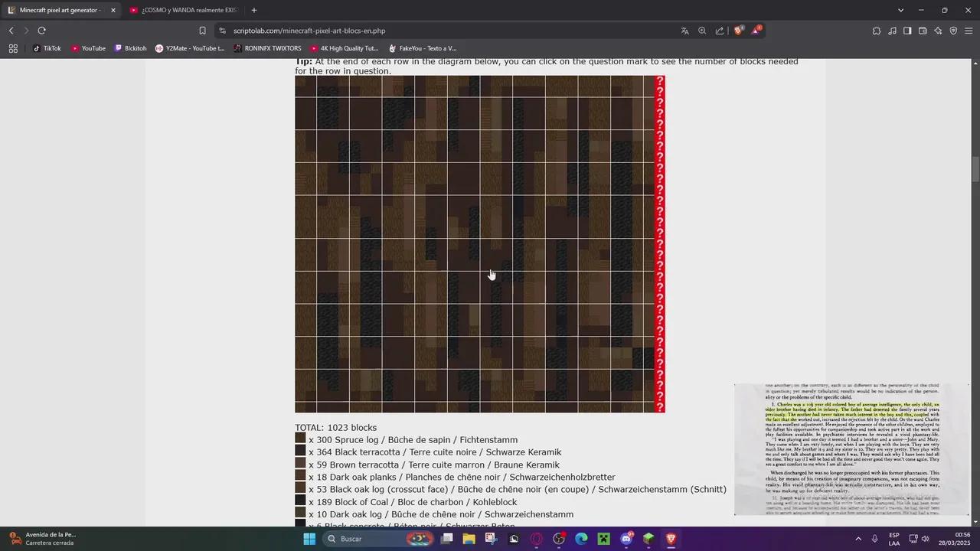Image resolution: width=980 pixels, height=551 pixels.
Task: Select the 'x 300 Spruce log' list entry
Action: tap(413, 440)
